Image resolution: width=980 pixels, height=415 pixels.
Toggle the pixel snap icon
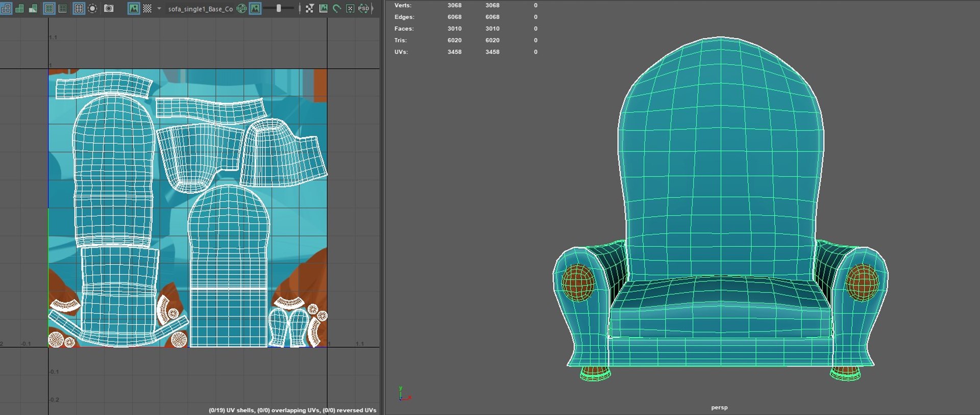[350, 9]
